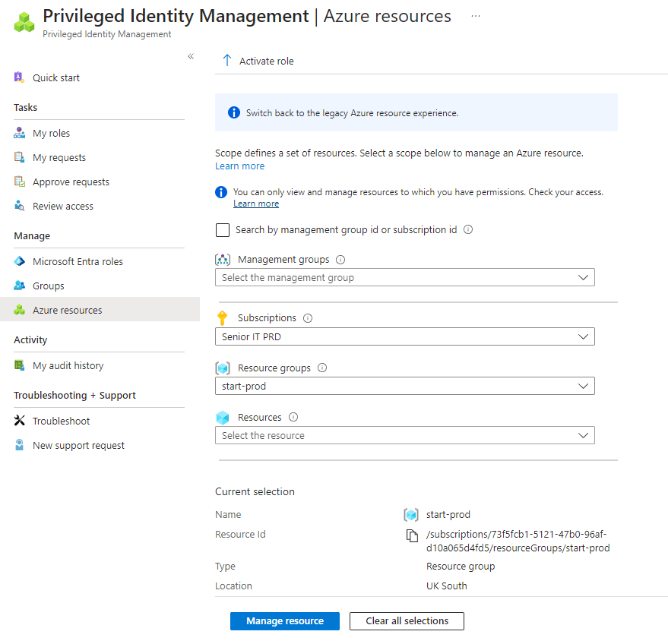Screen dimensions: 668x644
Task: Click the Resource group type value
Action: (461, 566)
